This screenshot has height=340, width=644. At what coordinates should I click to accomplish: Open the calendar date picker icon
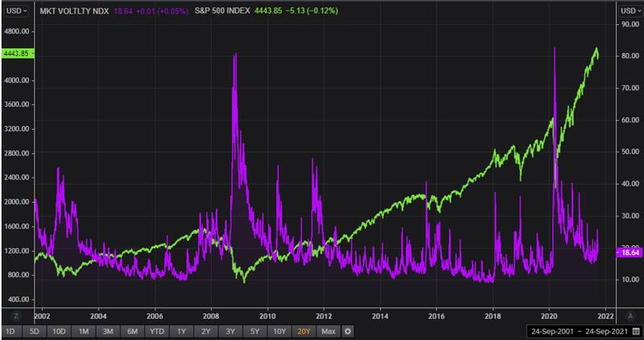point(636,331)
